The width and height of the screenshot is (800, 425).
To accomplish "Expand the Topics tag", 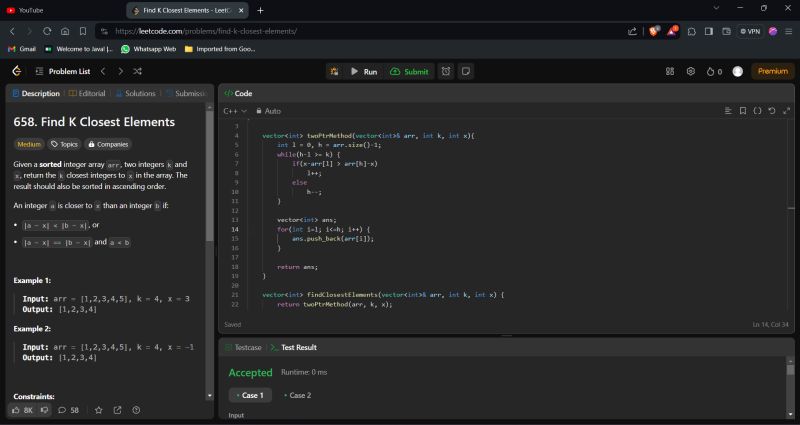I will tap(66, 144).
